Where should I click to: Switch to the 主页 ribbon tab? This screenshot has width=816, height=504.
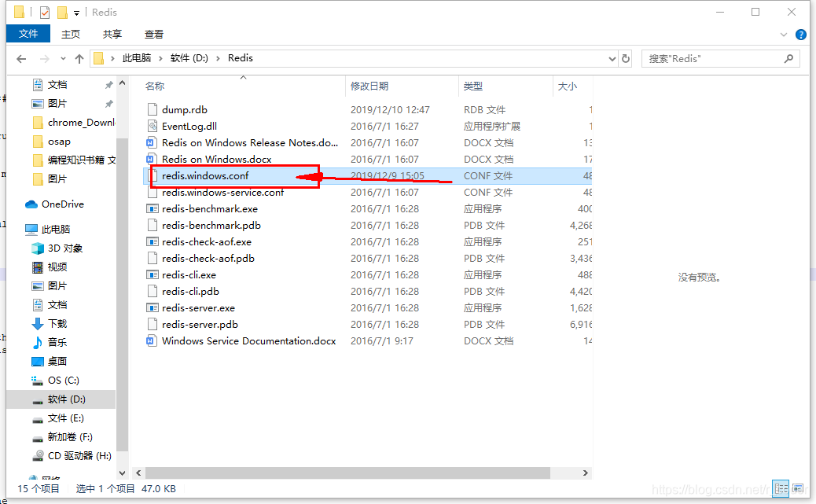point(71,35)
